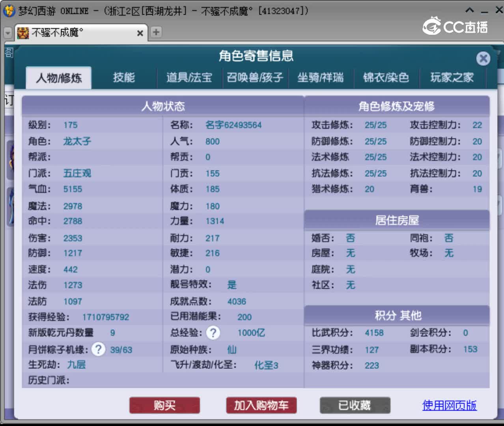504x426 pixels.
Task: Open the 坐骑/祥瑞 tab
Action: (321, 77)
